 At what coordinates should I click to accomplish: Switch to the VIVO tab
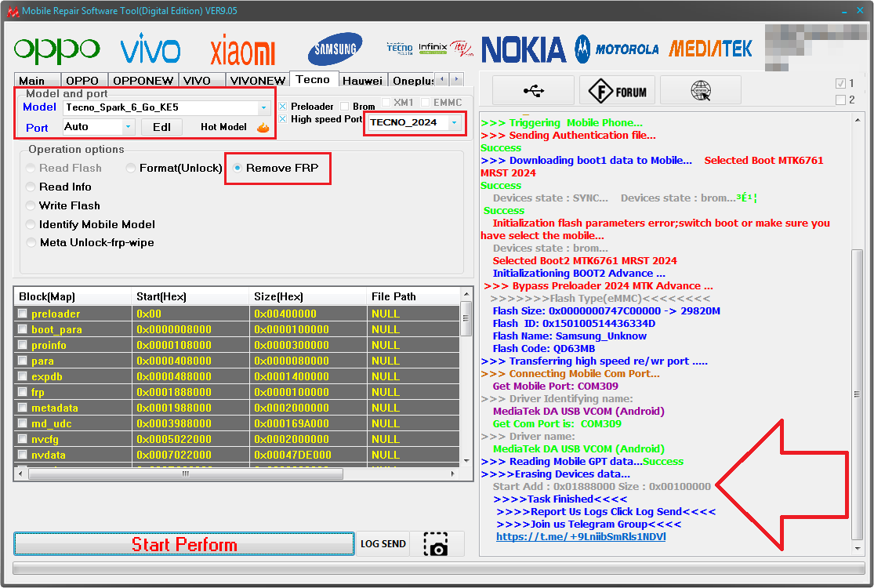tap(201, 80)
